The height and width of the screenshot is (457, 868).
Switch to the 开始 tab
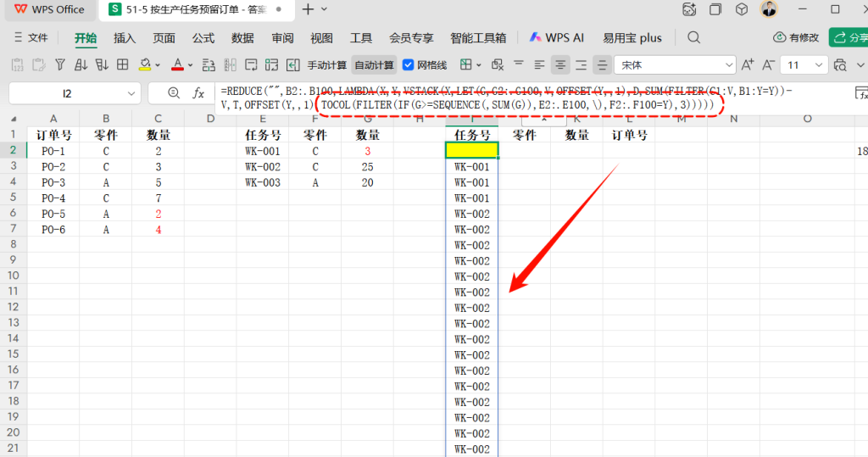tap(86, 37)
